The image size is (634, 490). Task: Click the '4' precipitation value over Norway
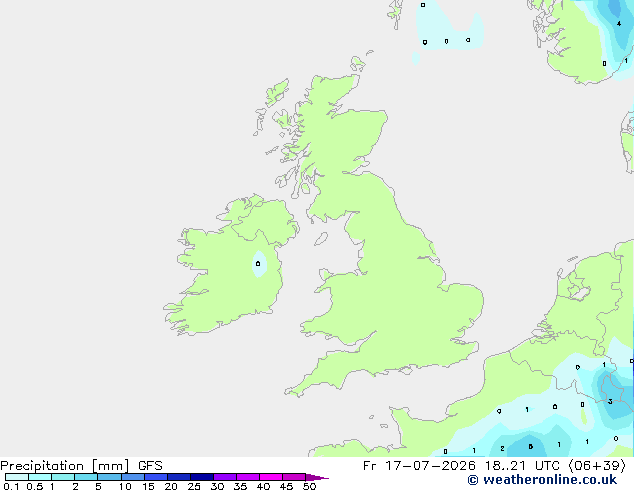point(619,24)
